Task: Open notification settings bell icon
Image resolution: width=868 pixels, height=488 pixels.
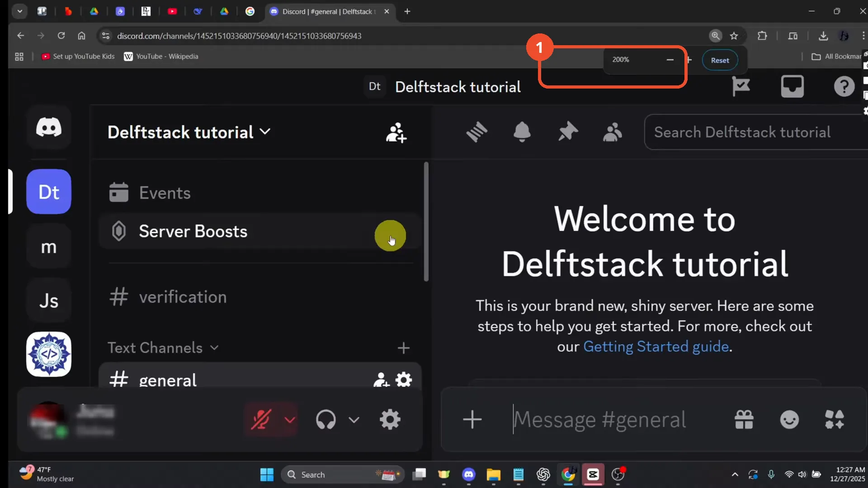Action: (x=522, y=132)
